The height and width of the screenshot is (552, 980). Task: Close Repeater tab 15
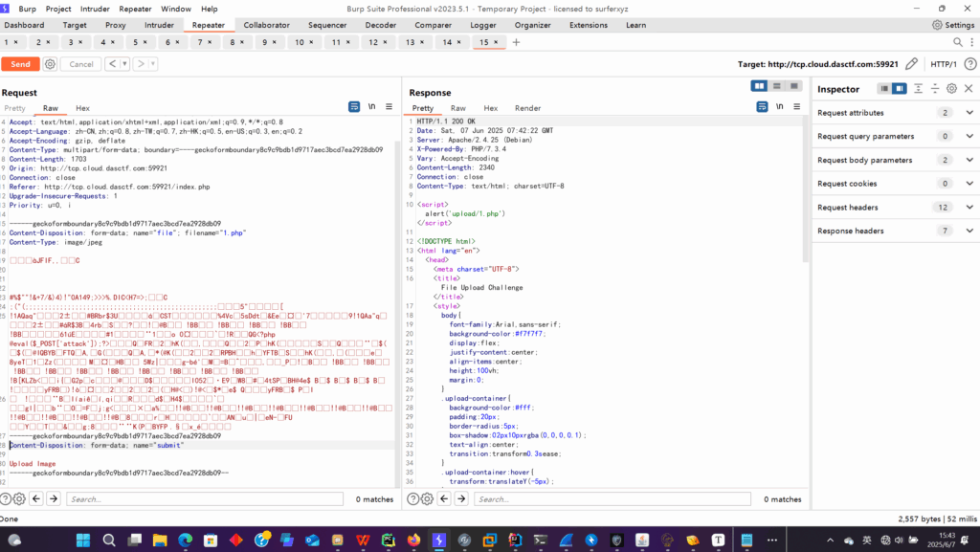[x=497, y=42]
